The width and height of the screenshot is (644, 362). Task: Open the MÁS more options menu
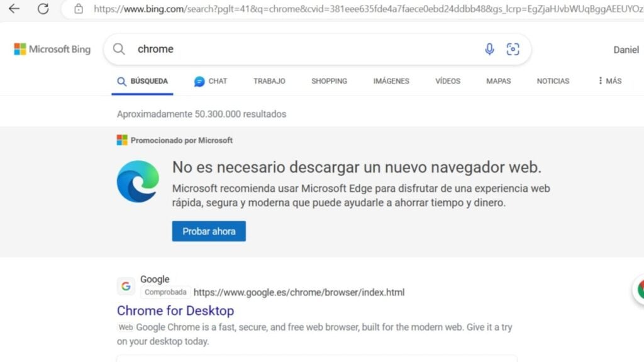pos(609,81)
